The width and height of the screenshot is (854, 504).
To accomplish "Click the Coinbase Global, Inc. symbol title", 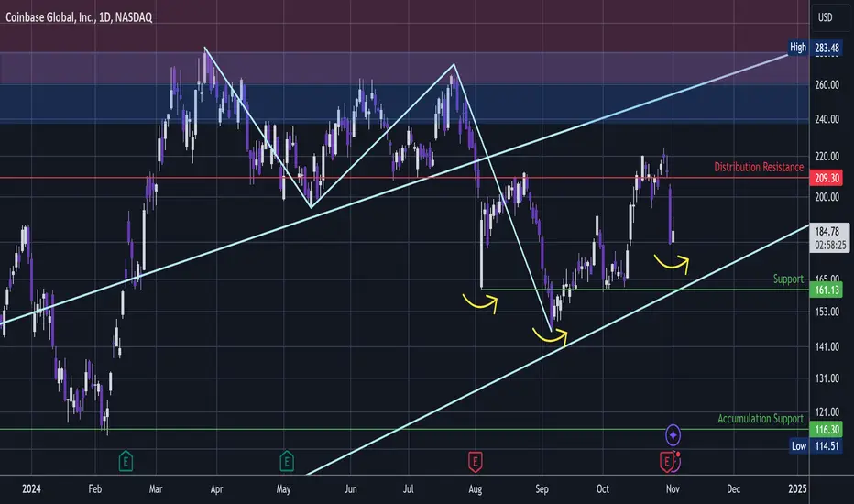I will (79, 17).
